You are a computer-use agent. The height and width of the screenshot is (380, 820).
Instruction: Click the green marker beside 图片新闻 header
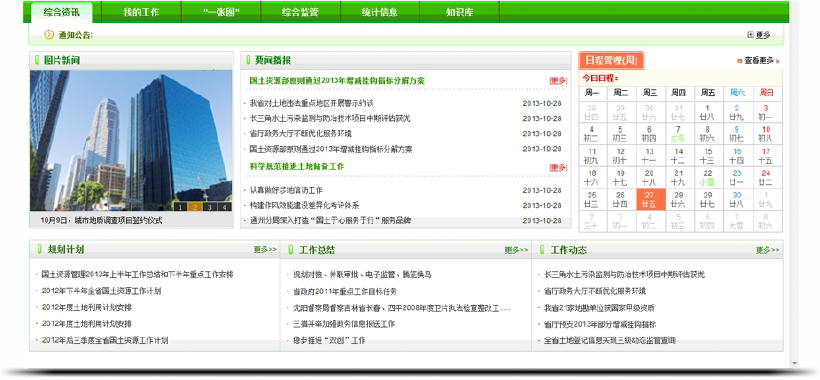(x=37, y=60)
